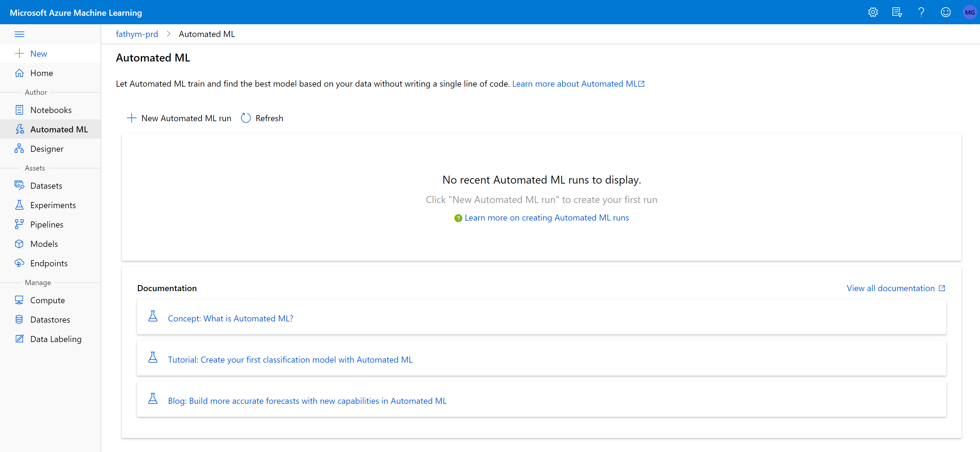980x452 pixels.
Task: Open Pipelines in sidebar
Action: (47, 224)
